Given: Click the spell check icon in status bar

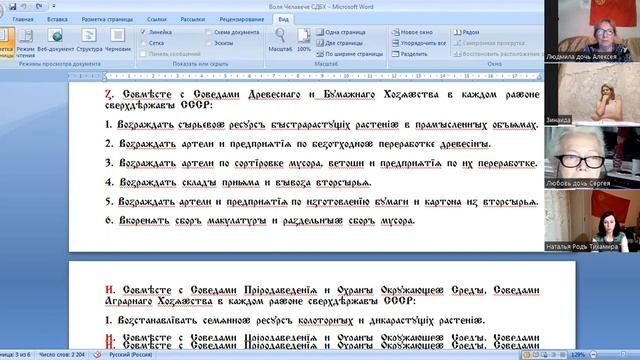Looking at the screenshot, I should point(97,355).
